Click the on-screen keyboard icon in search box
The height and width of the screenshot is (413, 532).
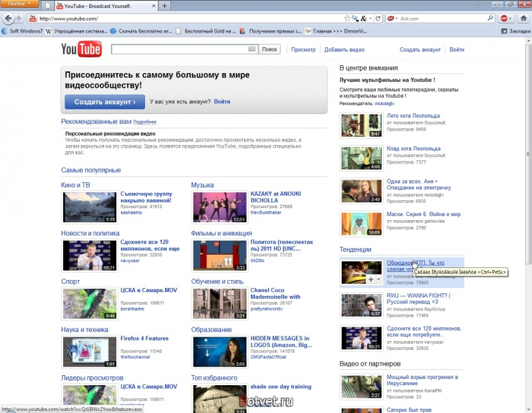click(x=252, y=49)
